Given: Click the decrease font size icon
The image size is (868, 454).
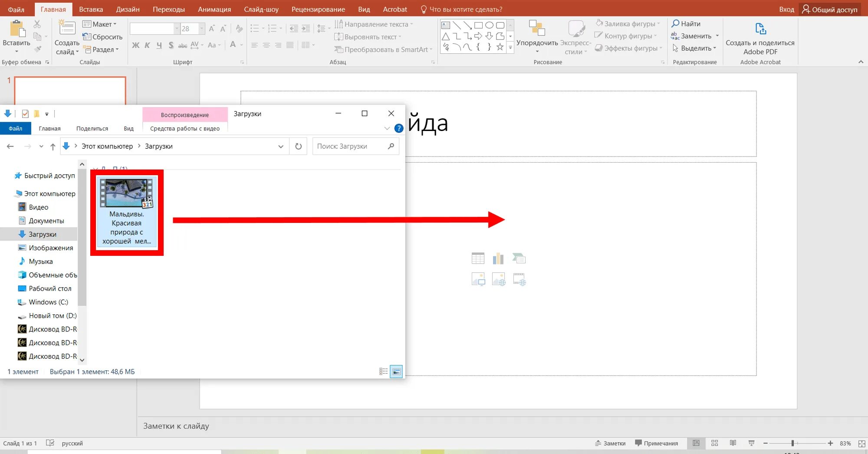Looking at the screenshot, I should tap(223, 29).
